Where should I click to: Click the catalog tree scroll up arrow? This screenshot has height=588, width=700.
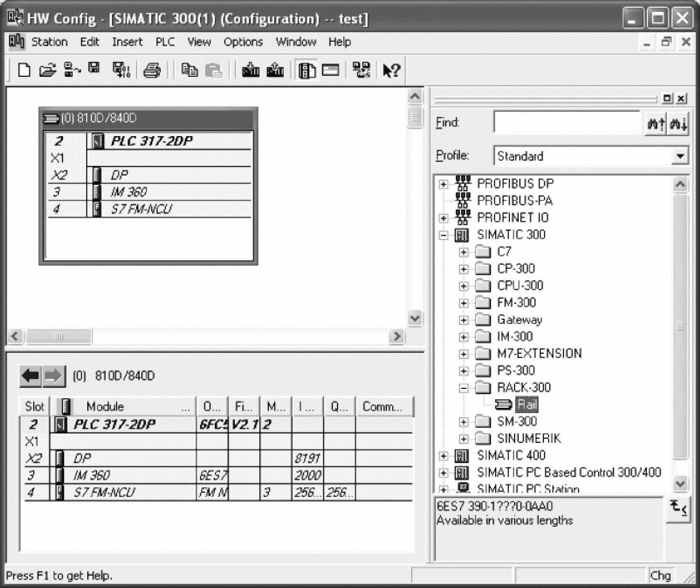pos(680,184)
